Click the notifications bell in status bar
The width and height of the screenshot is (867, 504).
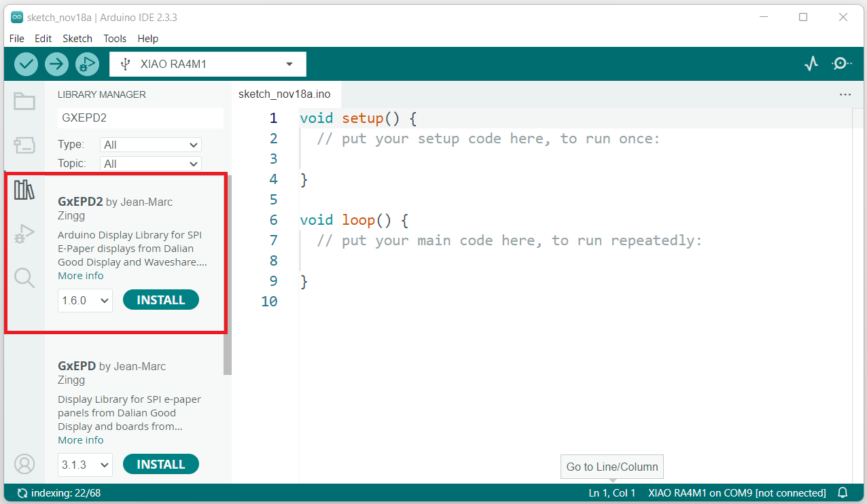(843, 493)
